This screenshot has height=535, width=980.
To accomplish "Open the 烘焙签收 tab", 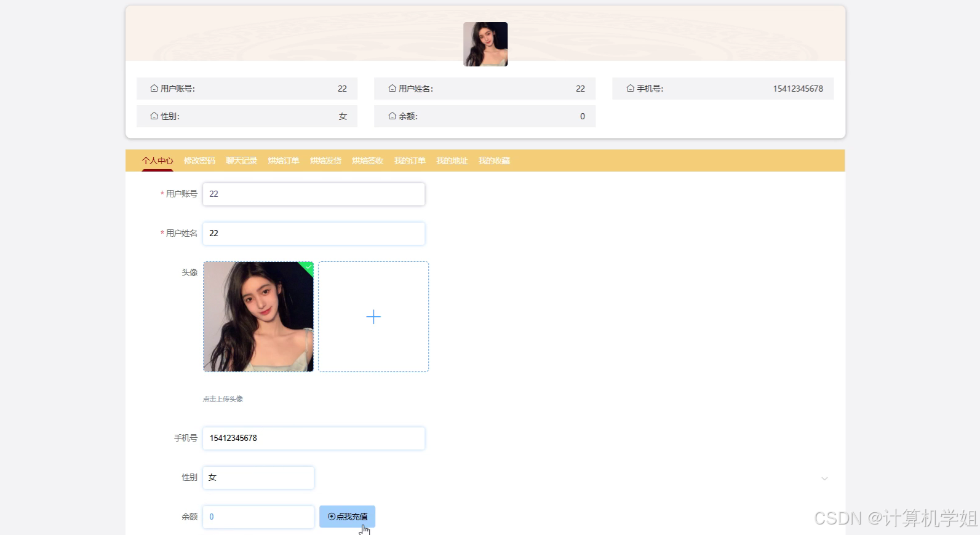I will point(367,160).
